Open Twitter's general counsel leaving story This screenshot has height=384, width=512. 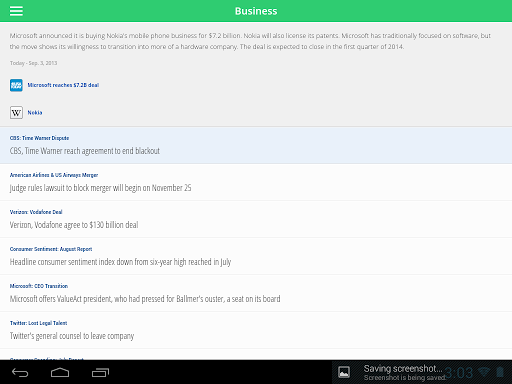pos(256,330)
